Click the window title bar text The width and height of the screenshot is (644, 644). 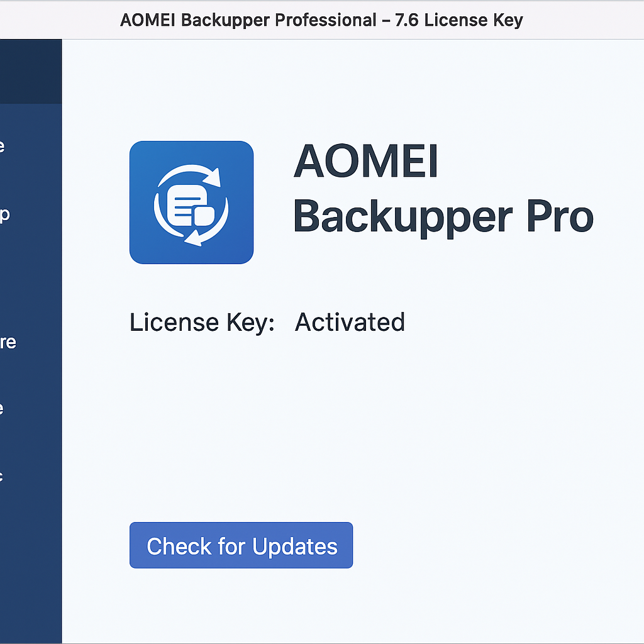321,20
